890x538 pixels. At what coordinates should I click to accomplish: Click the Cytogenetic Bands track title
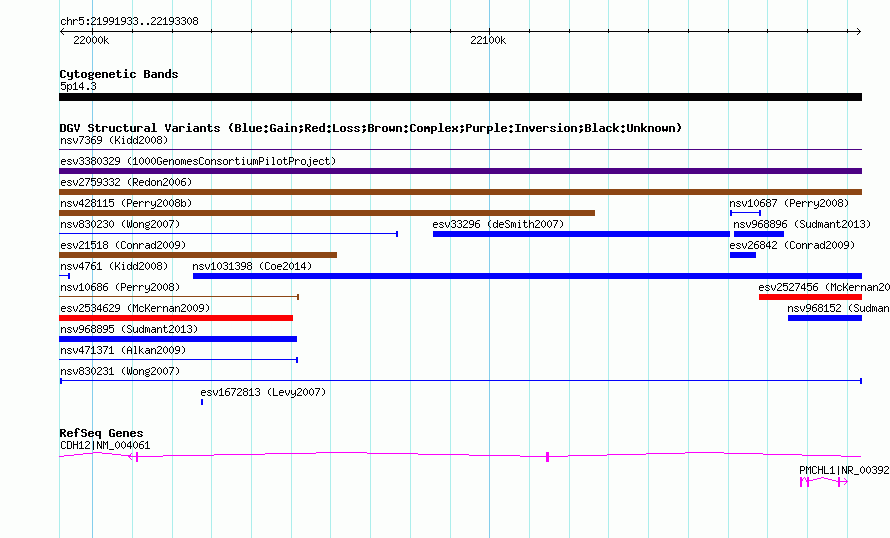(x=119, y=74)
